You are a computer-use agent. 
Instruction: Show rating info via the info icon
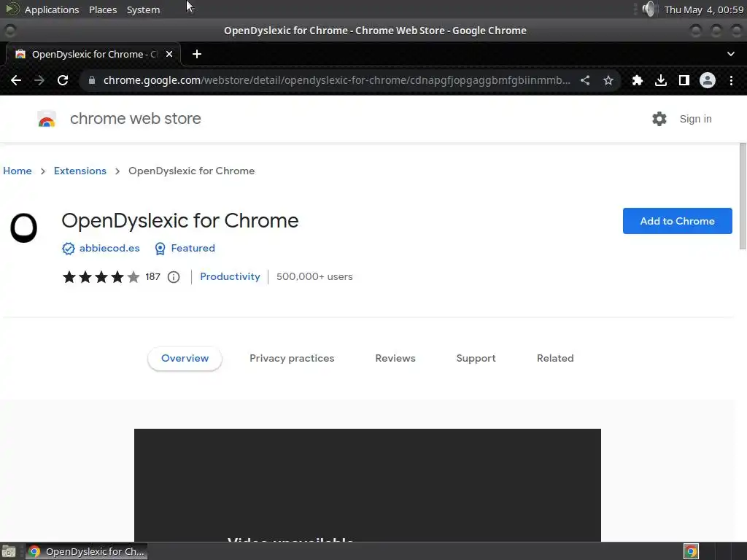coord(174,277)
